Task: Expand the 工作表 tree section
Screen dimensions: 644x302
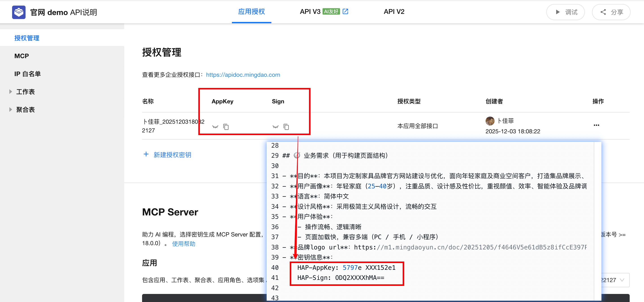Action: click(x=11, y=91)
